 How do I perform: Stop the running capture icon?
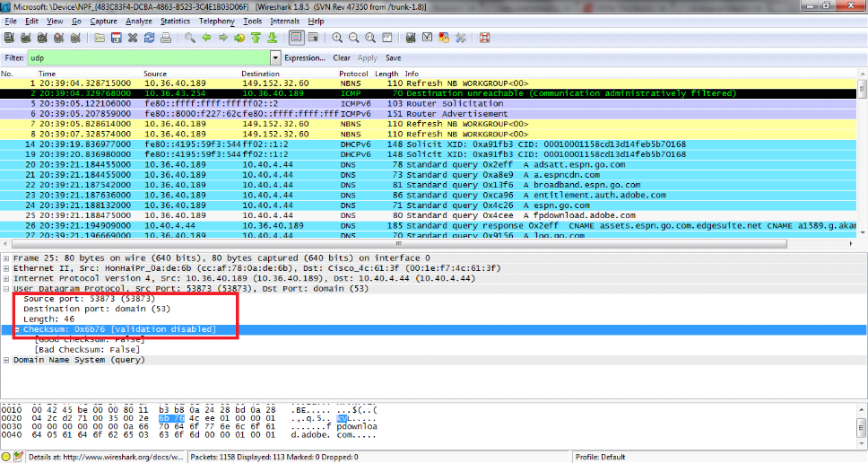click(58, 38)
